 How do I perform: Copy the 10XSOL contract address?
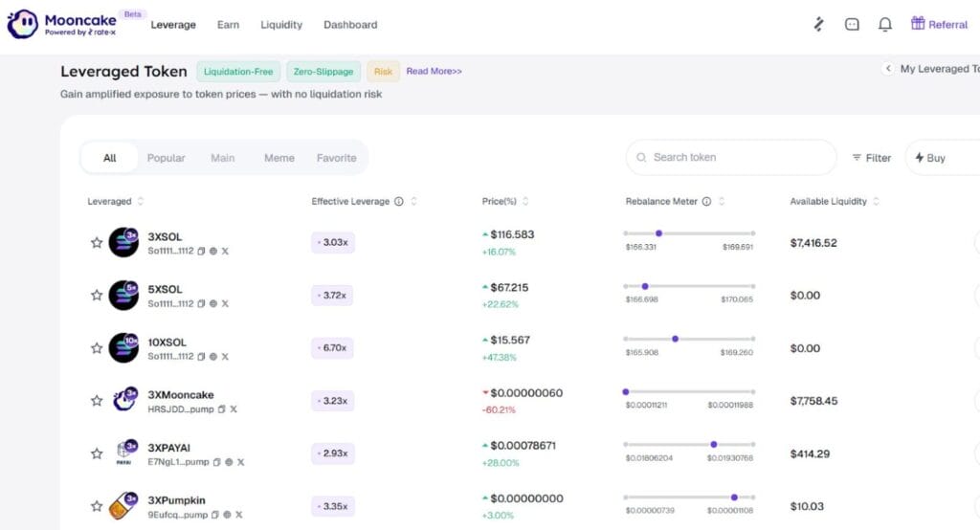tap(201, 356)
